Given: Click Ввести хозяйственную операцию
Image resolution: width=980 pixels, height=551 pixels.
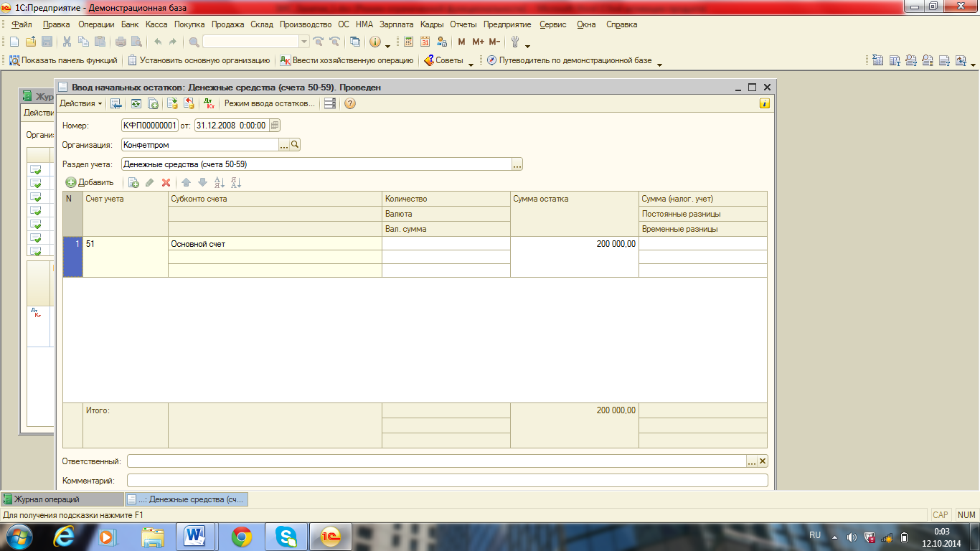Looking at the screenshot, I should [347, 61].
